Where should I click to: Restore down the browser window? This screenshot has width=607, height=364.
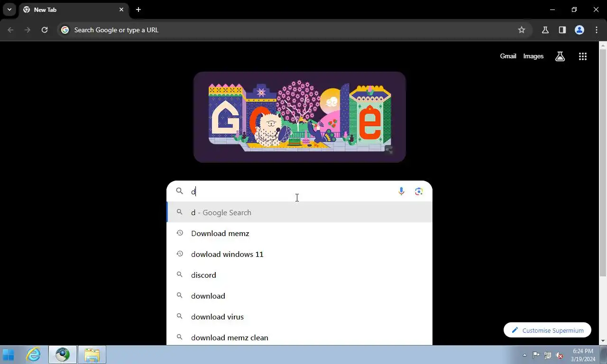[x=574, y=9]
